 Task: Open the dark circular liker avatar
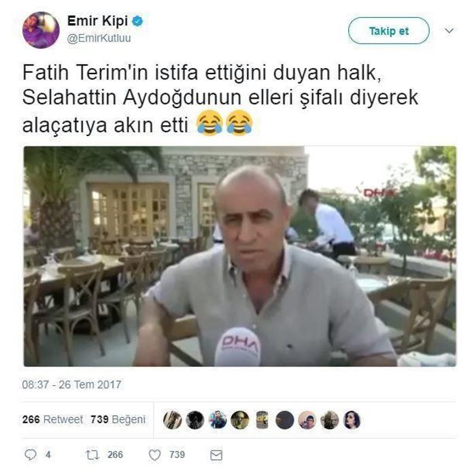point(284,420)
